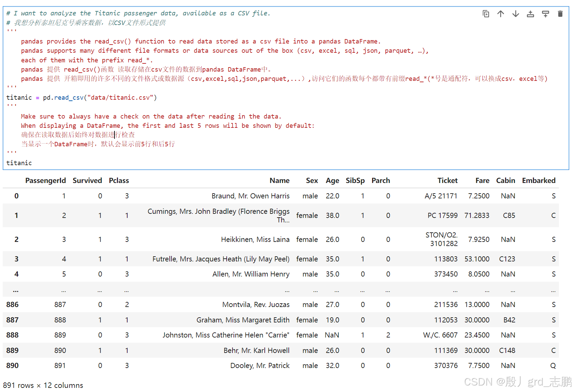The height and width of the screenshot is (392, 573).
Task: Click row index 890
Action: coord(12,366)
